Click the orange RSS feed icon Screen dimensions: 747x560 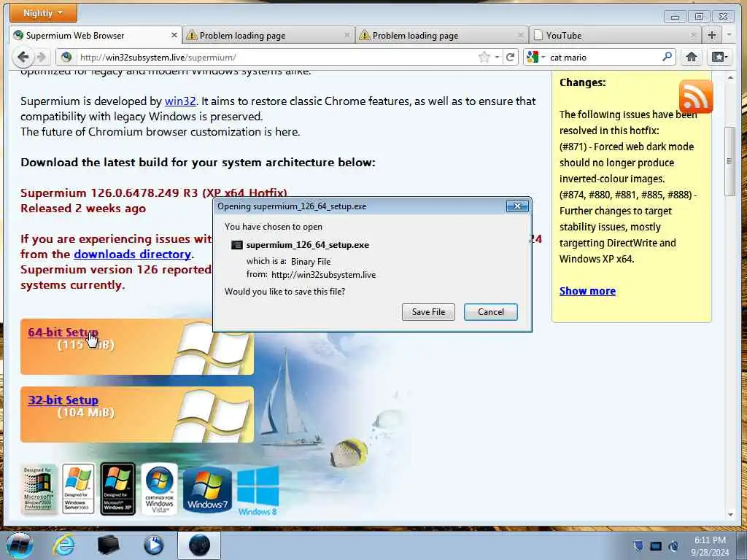pos(695,96)
